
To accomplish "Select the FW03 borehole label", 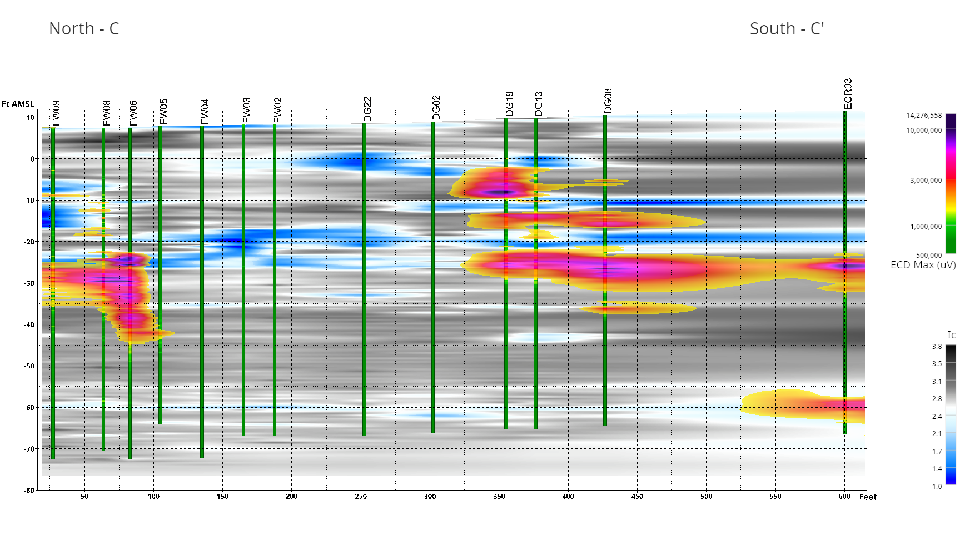I will pyautogui.click(x=246, y=110).
